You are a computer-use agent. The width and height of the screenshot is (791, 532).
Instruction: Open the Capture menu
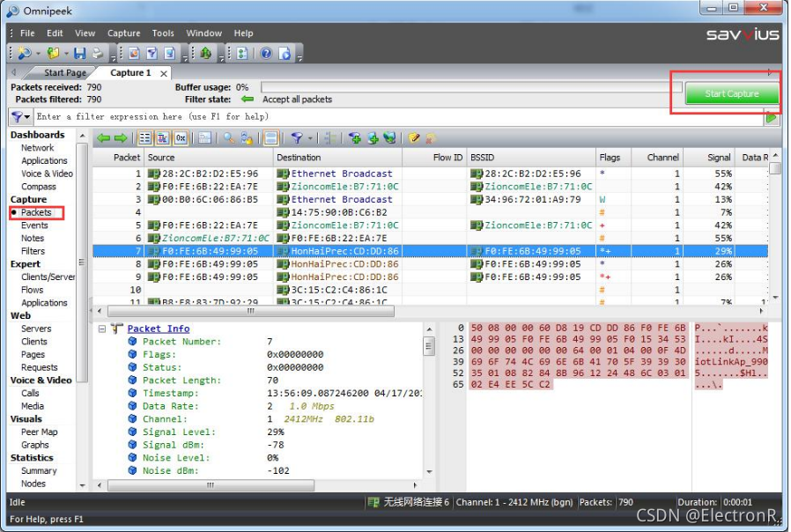(123, 33)
